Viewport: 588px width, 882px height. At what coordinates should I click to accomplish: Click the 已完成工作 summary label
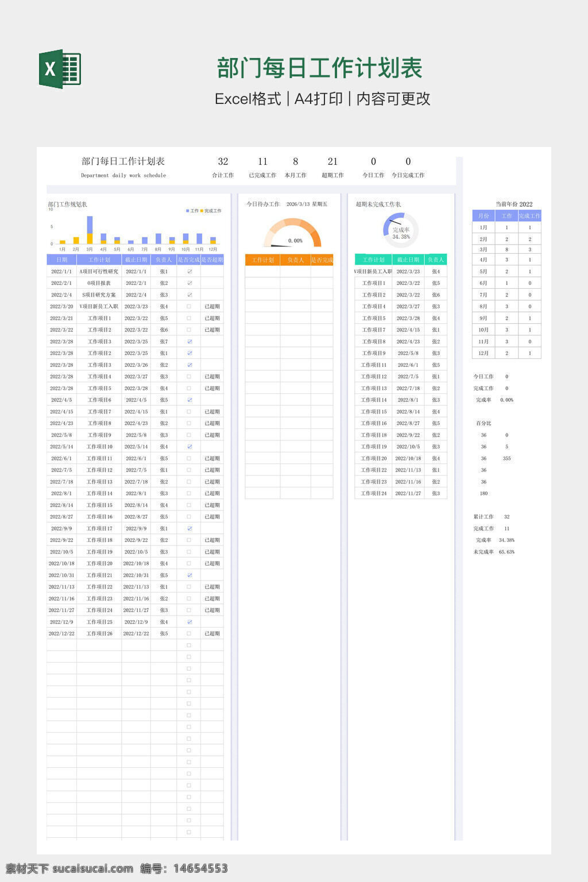point(262,175)
